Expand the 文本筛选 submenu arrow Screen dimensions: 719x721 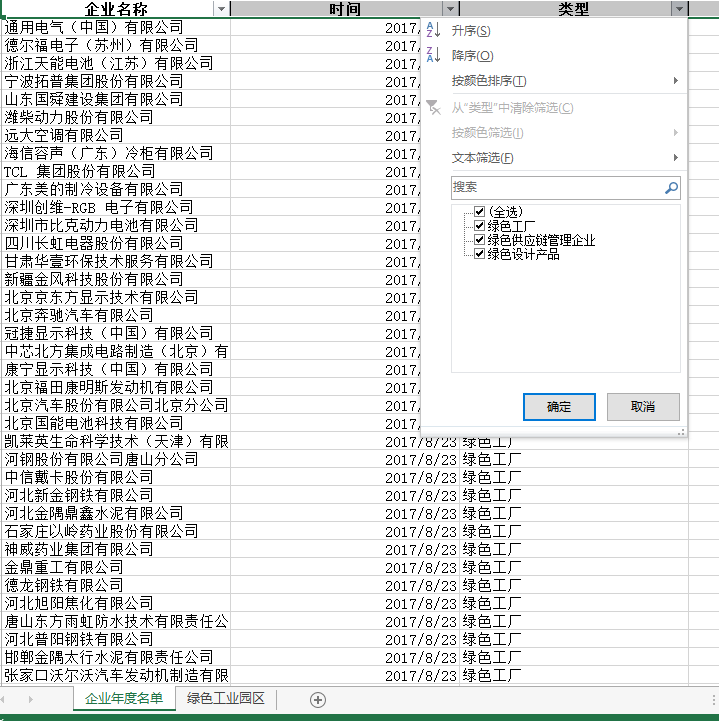click(x=675, y=158)
